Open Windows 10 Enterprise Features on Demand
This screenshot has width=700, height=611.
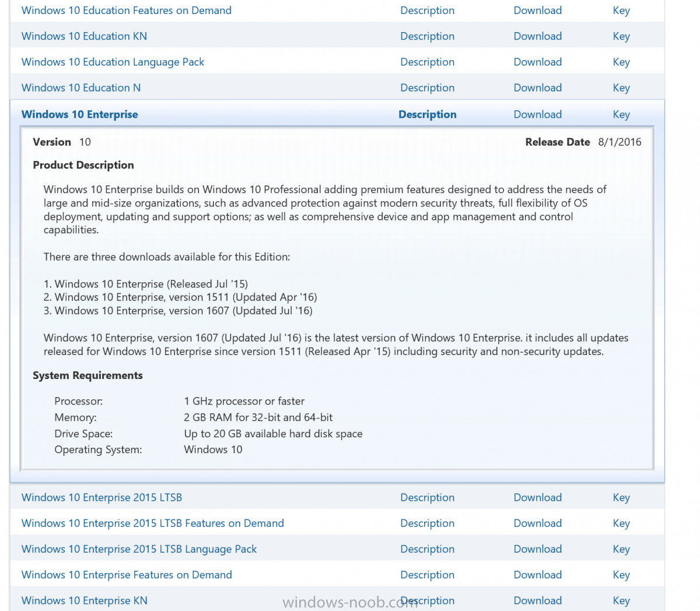point(127,574)
